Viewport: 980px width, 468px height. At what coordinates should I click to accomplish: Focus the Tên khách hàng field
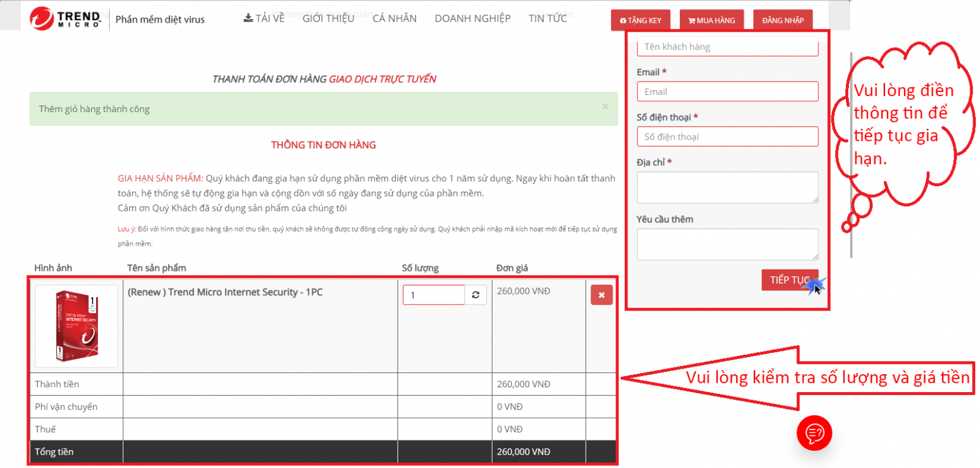tap(728, 47)
